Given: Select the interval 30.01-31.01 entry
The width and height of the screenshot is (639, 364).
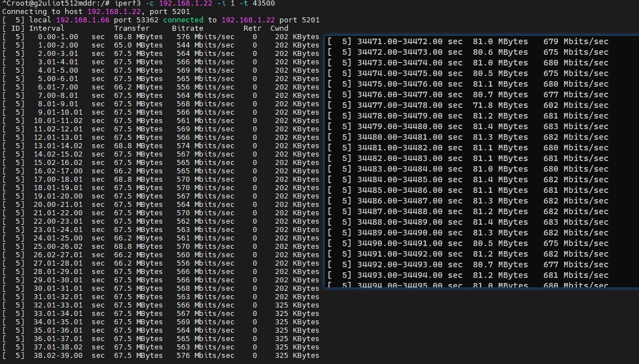Looking at the screenshot, I should 58,289.
